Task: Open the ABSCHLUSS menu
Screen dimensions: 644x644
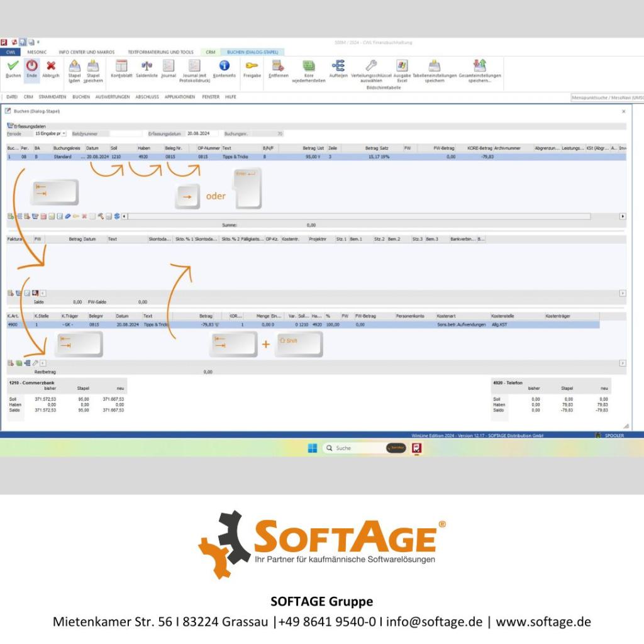Action: coord(147,97)
